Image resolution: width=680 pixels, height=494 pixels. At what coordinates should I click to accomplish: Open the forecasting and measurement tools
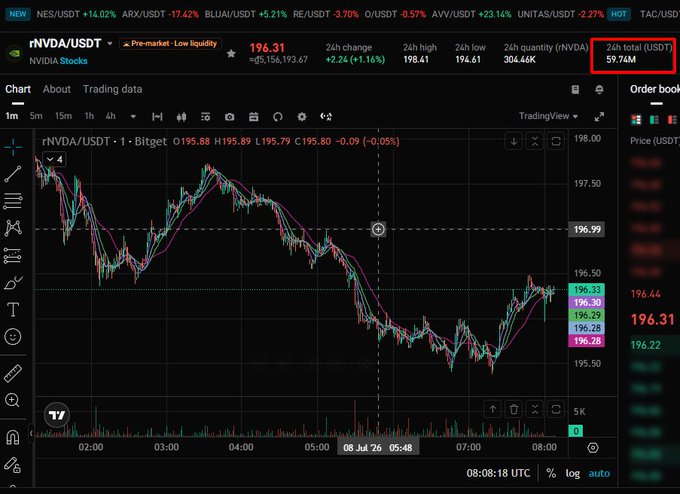pyautogui.click(x=13, y=255)
